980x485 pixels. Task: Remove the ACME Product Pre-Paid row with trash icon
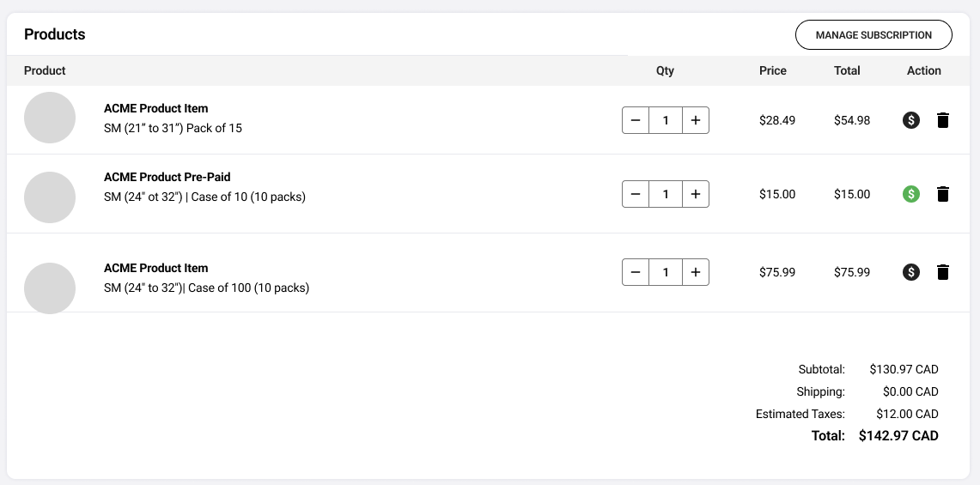coord(943,194)
